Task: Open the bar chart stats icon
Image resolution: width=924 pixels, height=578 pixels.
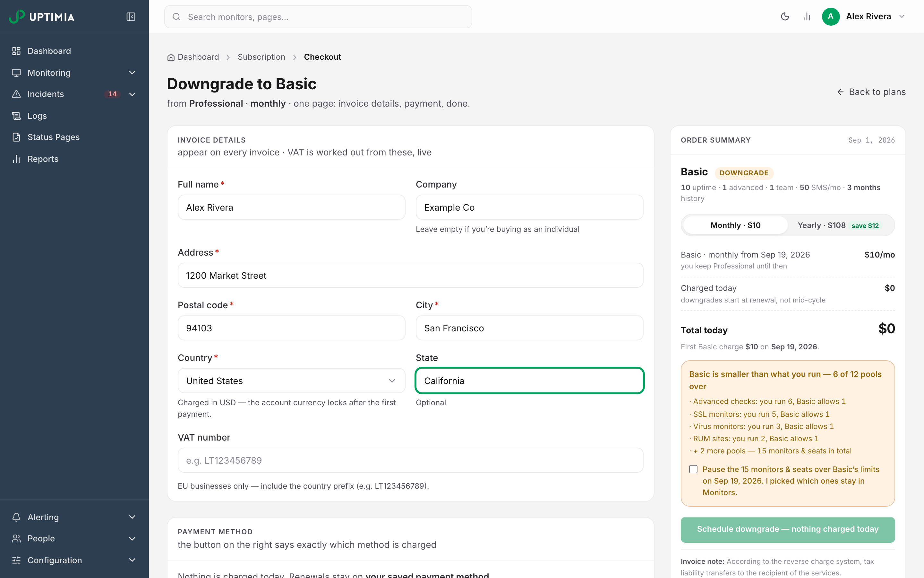Action: click(x=807, y=16)
